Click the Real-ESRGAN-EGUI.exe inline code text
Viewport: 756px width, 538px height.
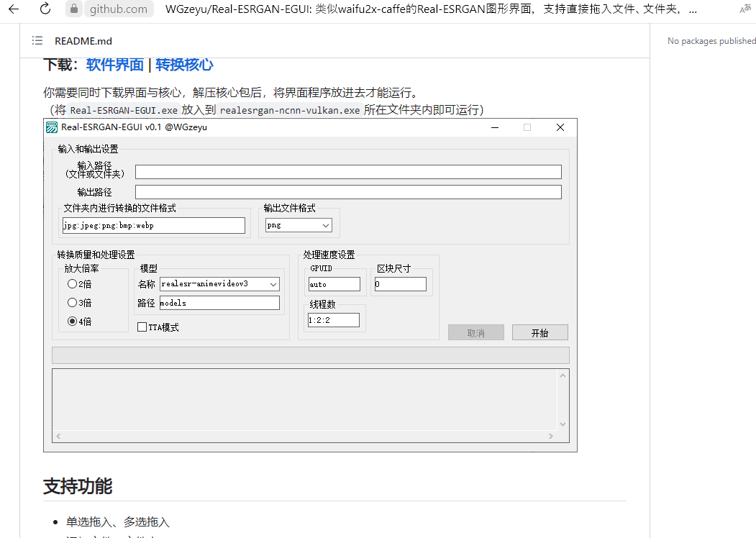pos(124,110)
